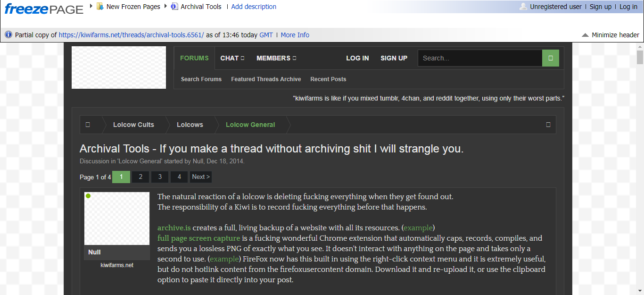Viewport: 644px width, 295px height.
Task: Click the kiwifarms.net user title text
Action: click(117, 265)
